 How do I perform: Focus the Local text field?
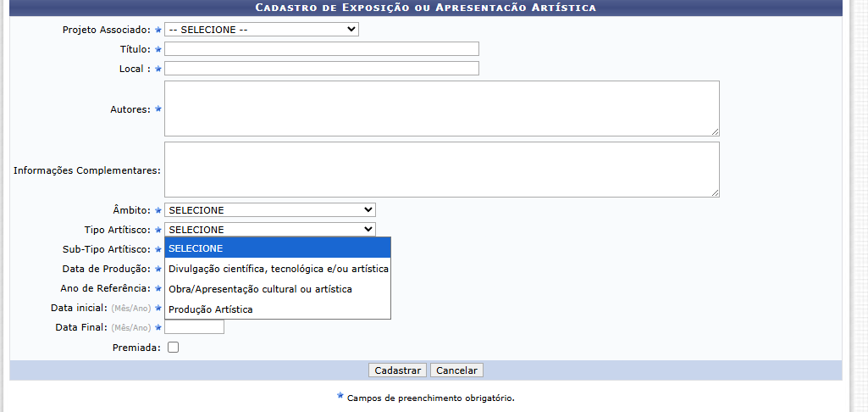coord(321,68)
